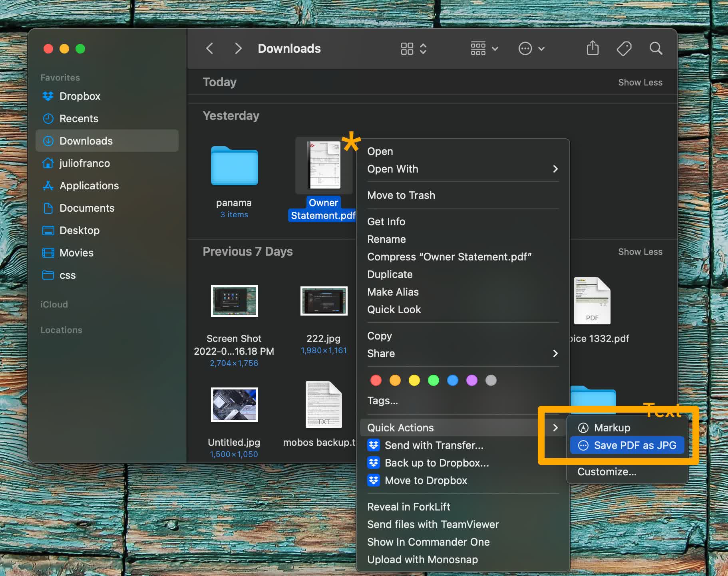Open Dropbox in the Favorites sidebar
The width and height of the screenshot is (728, 576).
point(80,96)
